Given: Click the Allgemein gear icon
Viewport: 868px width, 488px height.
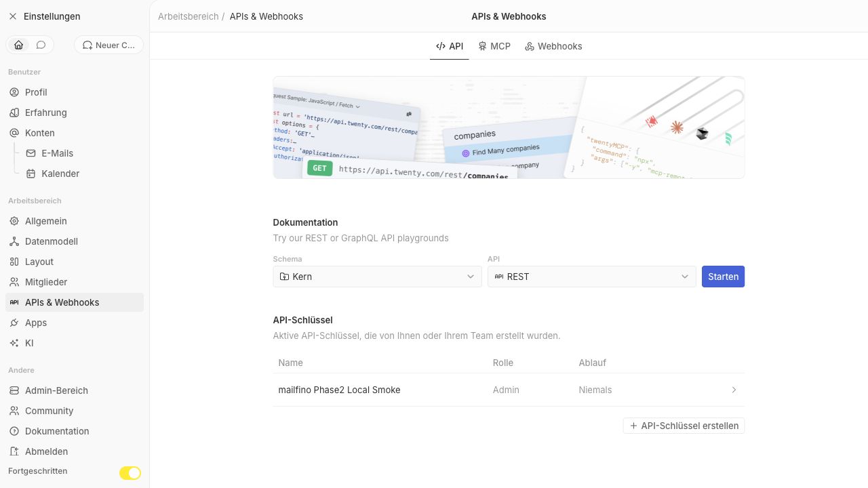Looking at the screenshot, I should 14,221.
